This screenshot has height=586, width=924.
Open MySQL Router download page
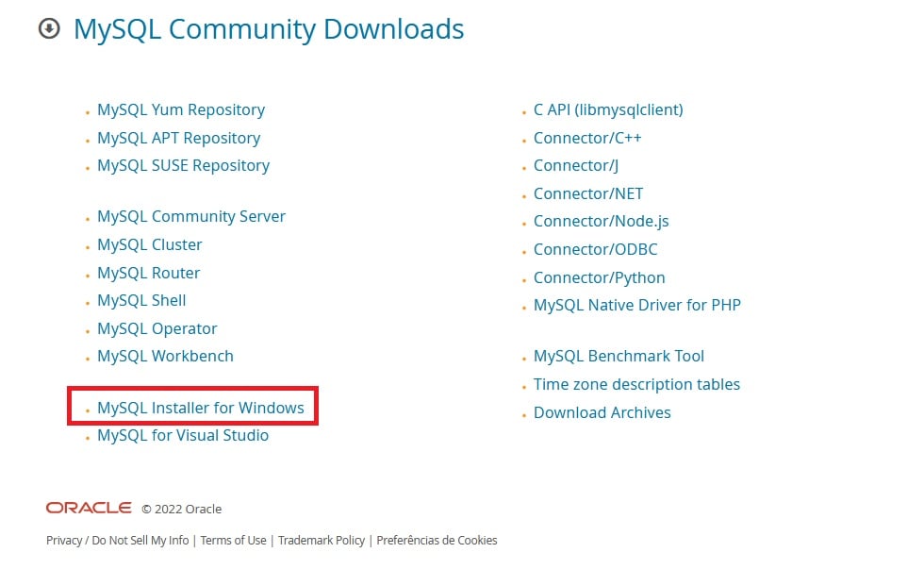[x=149, y=273]
